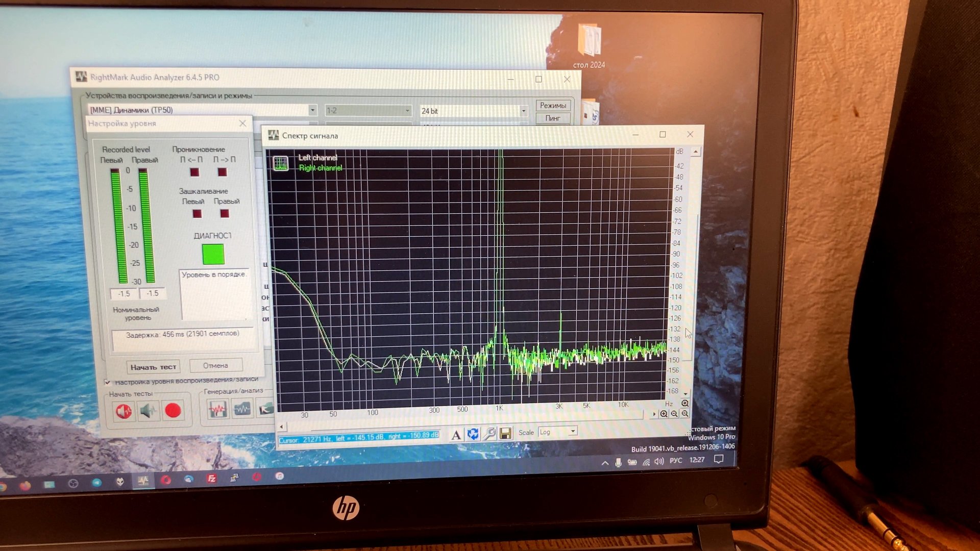This screenshot has width=980, height=551.
Task: Click the blue arrows swap channels icon
Action: coord(473,434)
